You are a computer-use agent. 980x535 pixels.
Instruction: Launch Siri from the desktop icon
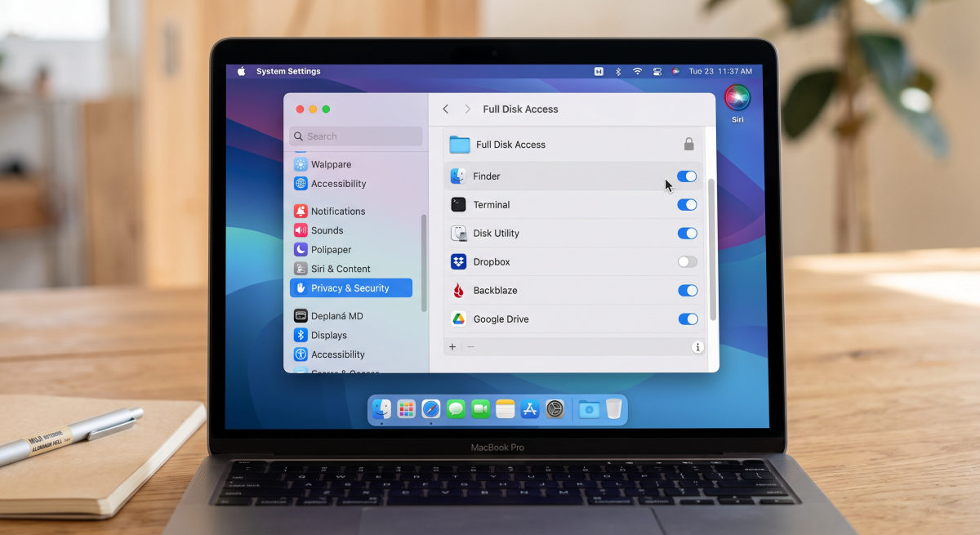(x=737, y=98)
